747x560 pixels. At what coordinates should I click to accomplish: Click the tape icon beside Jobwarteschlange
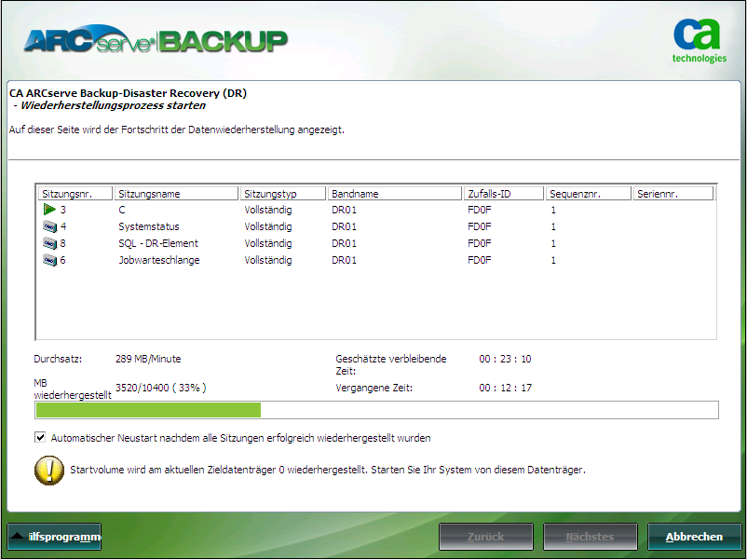point(48,260)
